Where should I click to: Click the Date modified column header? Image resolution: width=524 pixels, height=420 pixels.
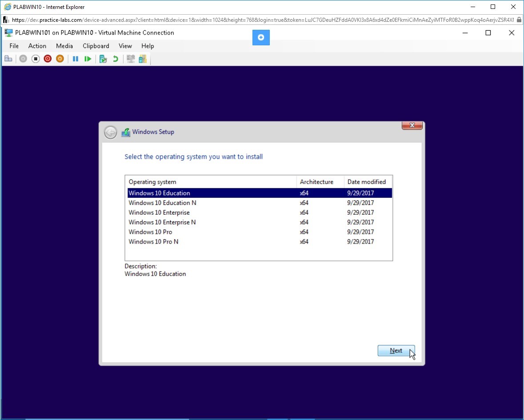tap(368, 182)
